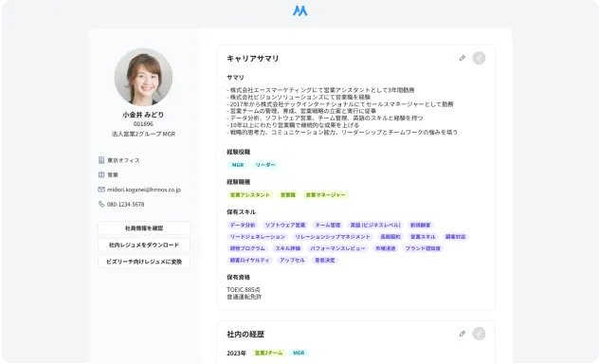Click the 営業2チーム tag beside 2023年
Viewport: 599px width, 364px height.
click(268, 353)
